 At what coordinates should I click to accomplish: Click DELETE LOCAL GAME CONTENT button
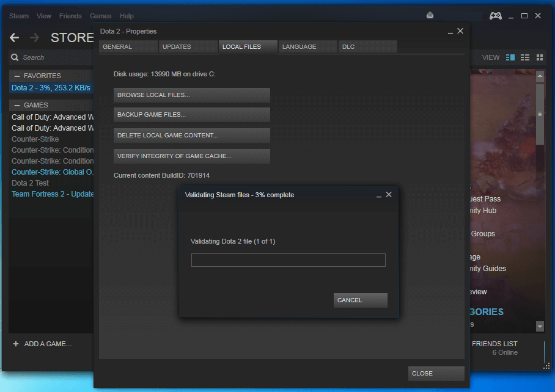click(x=192, y=136)
